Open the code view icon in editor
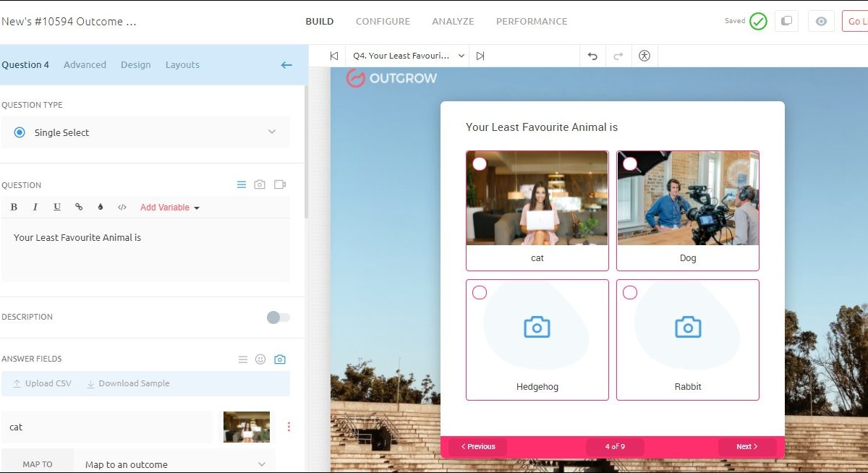868x473 pixels. (122, 208)
